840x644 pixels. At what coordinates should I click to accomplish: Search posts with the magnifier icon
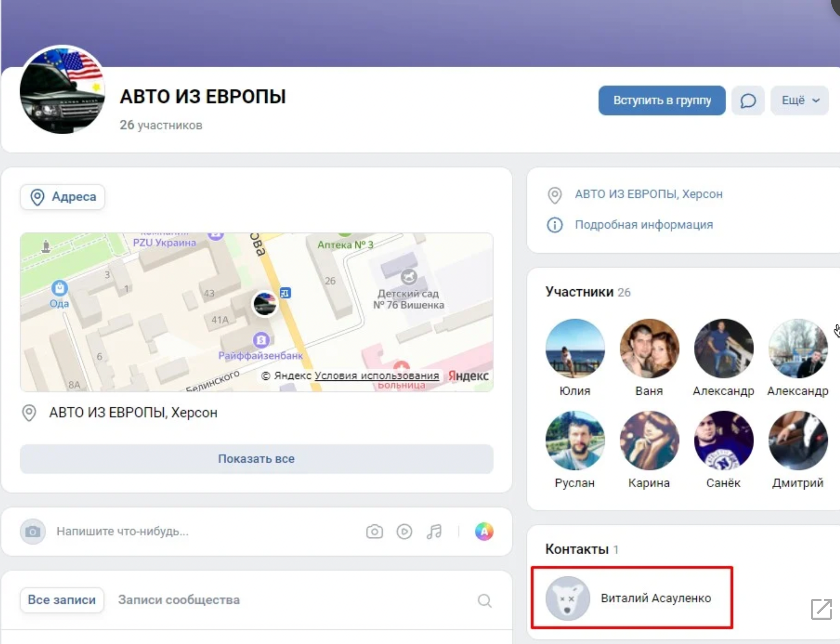click(x=484, y=601)
